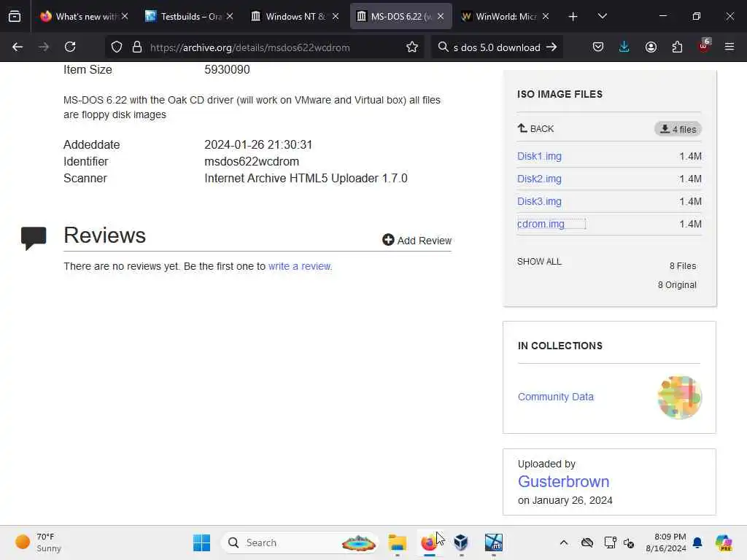Open uploader Gusterbrown profile
Viewport: 747px width, 560px height.
[x=563, y=481]
